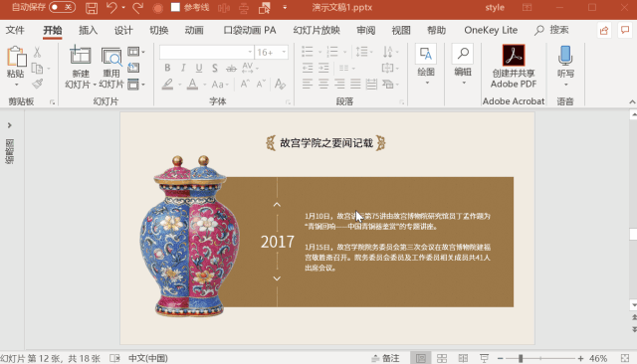
Task: Open the font name combo box dropdown
Action: [x=250, y=52]
